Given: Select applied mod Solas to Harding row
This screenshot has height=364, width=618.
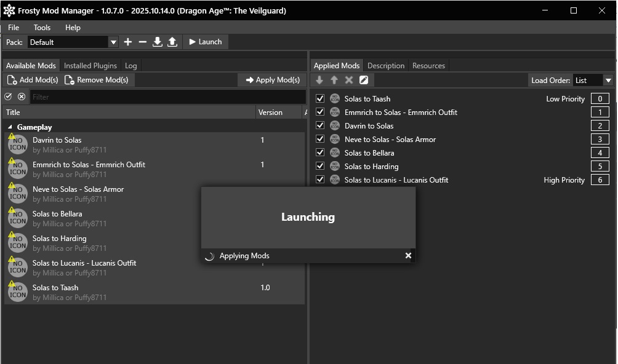Looking at the screenshot, I should (x=462, y=167).
